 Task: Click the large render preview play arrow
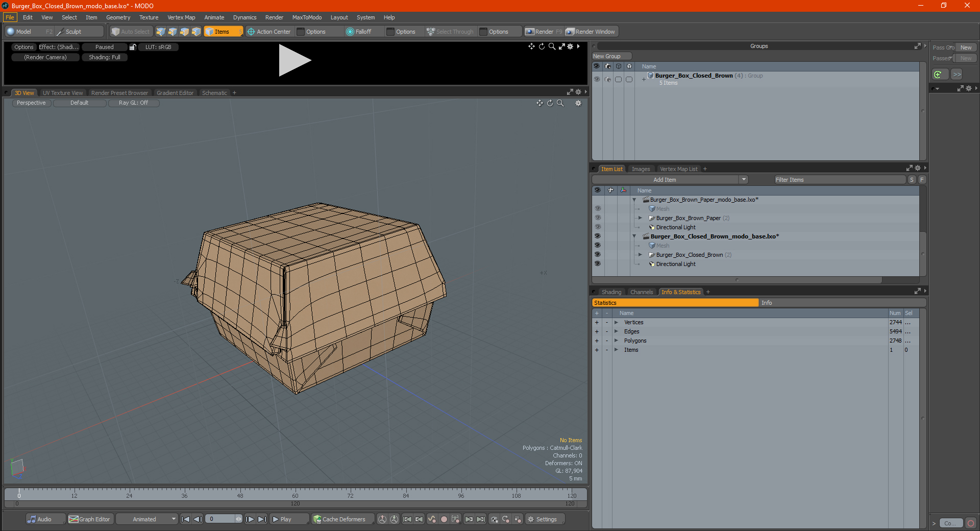pos(295,60)
